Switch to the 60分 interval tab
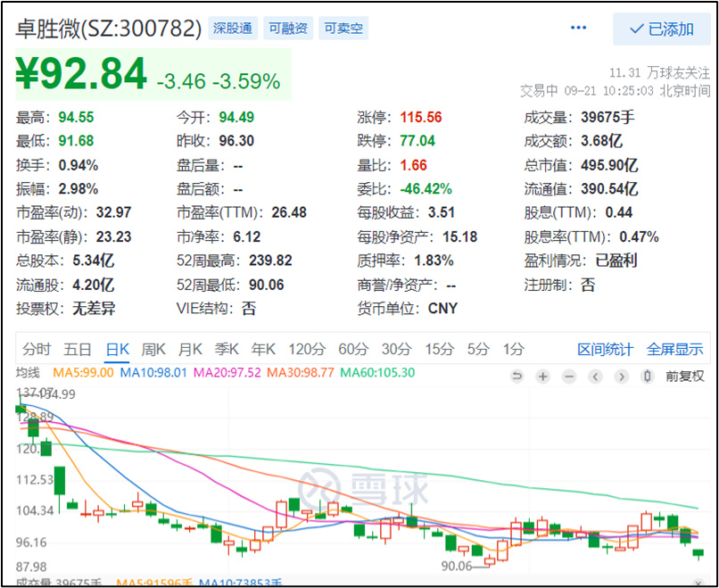 tap(353, 350)
